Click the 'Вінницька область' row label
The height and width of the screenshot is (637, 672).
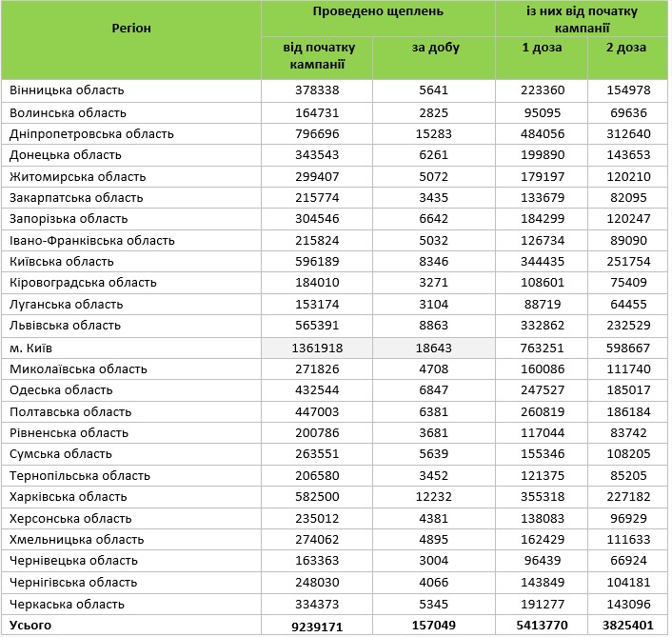coord(67,90)
